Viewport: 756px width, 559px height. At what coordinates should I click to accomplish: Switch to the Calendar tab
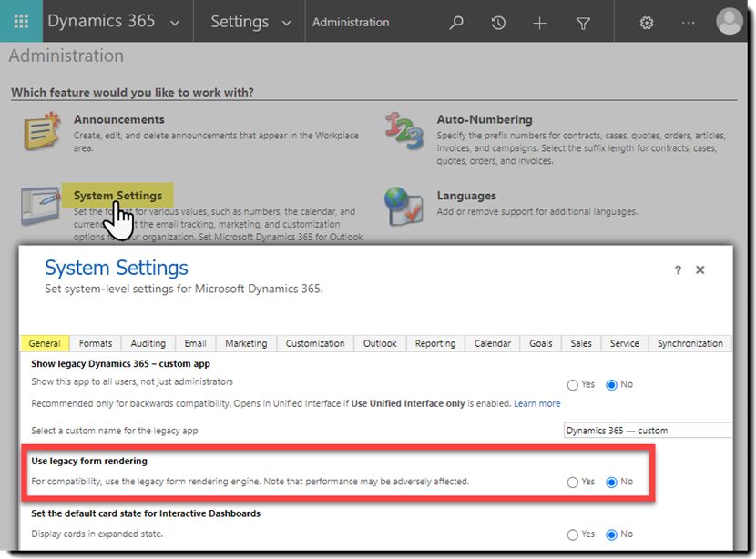(x=492, y=343)
